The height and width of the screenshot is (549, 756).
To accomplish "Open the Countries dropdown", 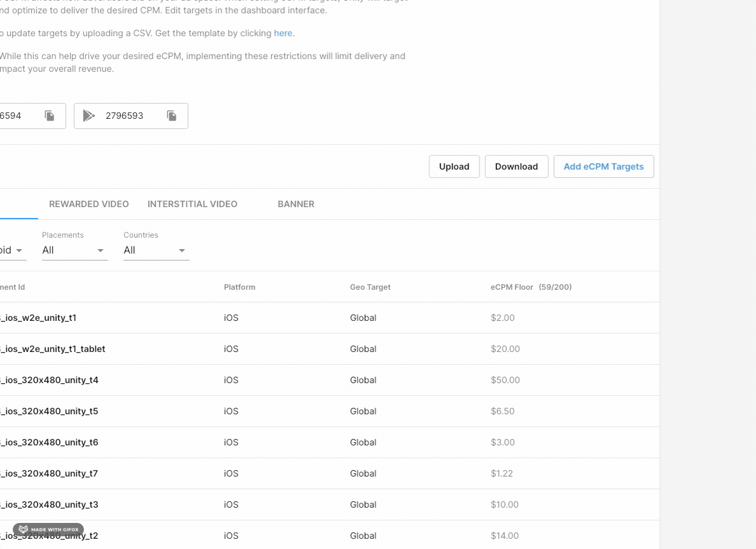I will 156,250.
